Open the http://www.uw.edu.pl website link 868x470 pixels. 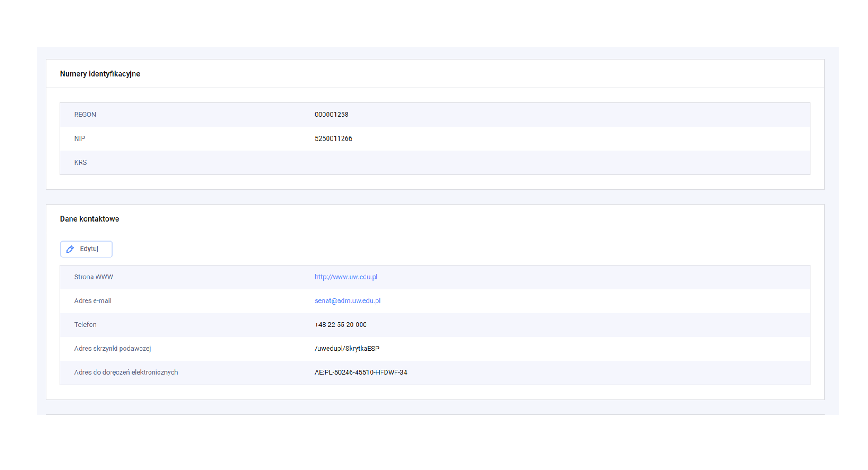346,277
